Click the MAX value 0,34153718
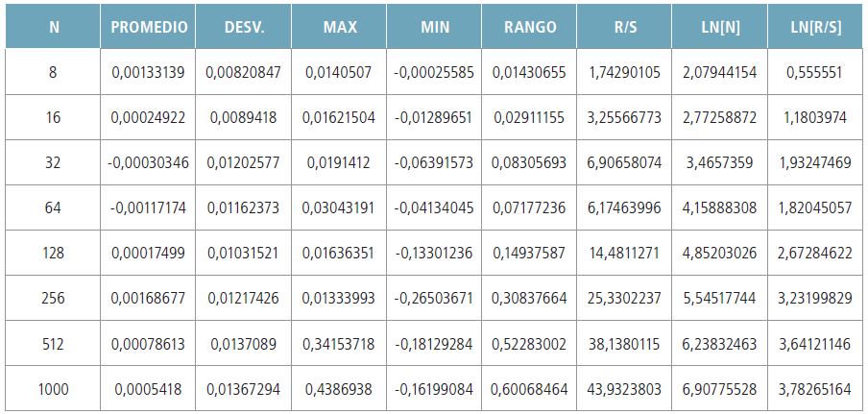The height and width of the screenshot is (414, 868). (339, 344)
